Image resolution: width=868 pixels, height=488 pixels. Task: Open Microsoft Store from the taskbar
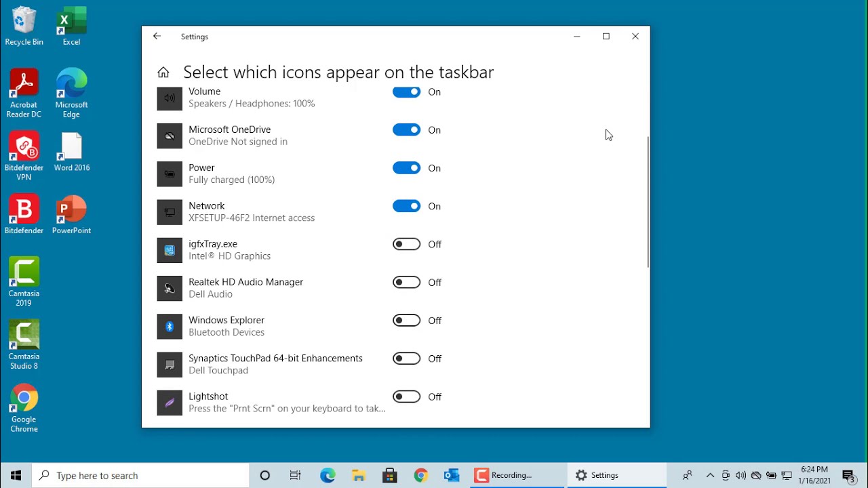[x=390, y=476]
